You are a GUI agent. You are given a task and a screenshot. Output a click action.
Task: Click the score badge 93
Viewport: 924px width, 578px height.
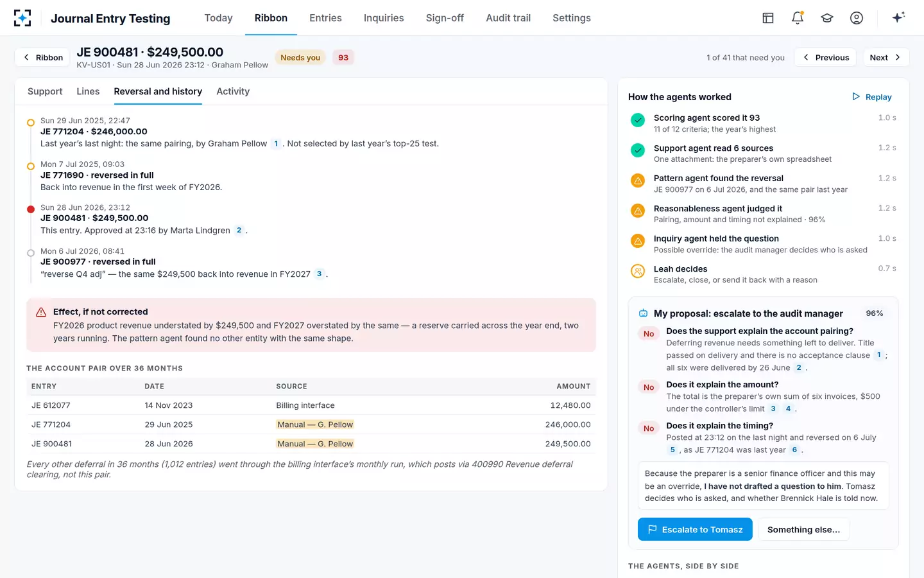[x=343, y=57]
